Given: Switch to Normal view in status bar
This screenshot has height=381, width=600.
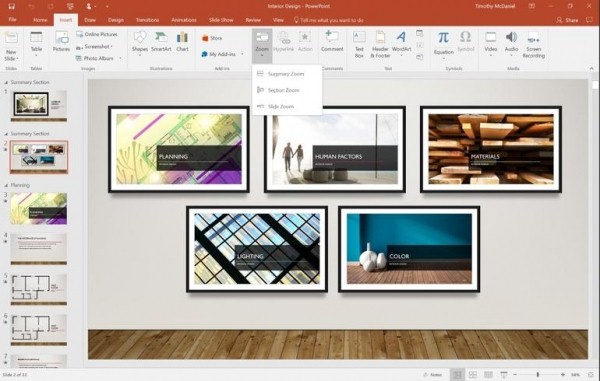Looking at the screenshot, I should coord(457,375).
